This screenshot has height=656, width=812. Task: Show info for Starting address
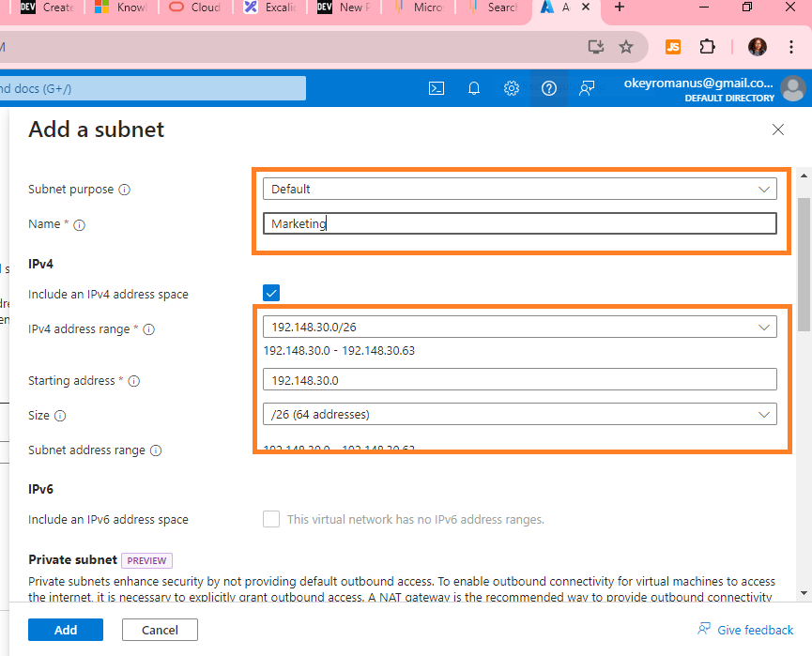point(133,381)
